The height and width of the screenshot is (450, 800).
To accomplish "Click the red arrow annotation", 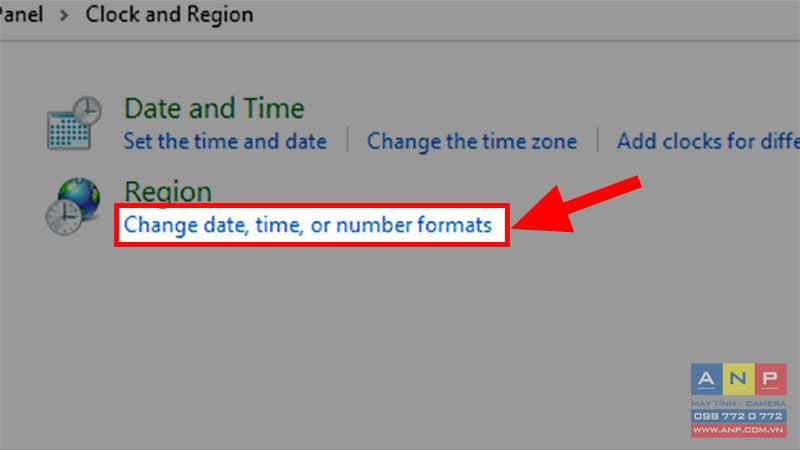I will tap(577, 205).
